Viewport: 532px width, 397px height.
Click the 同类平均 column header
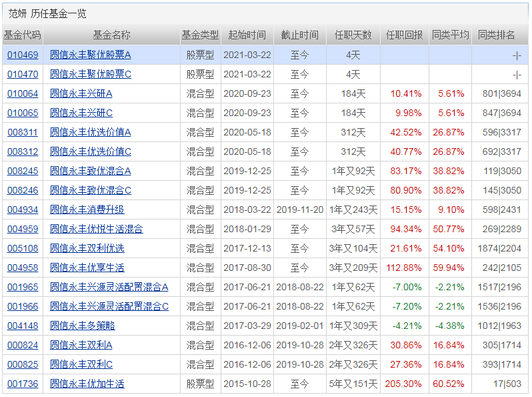pos(450,35)
